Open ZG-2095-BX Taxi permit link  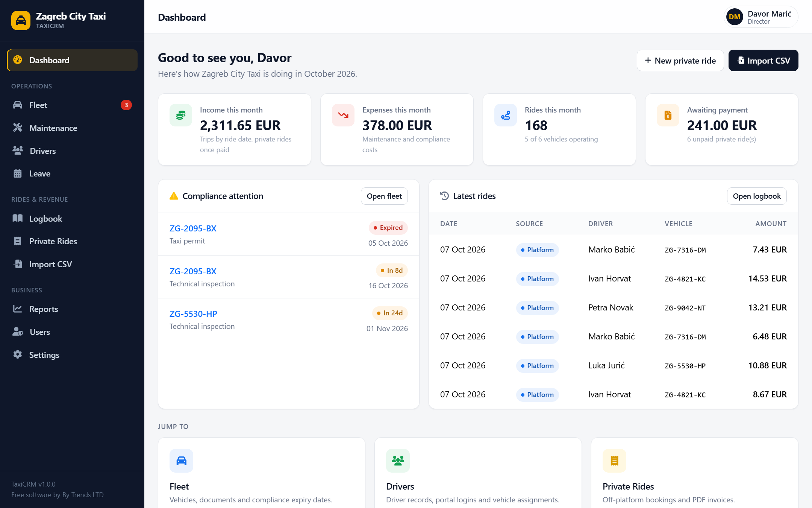[x=193, y=228]
